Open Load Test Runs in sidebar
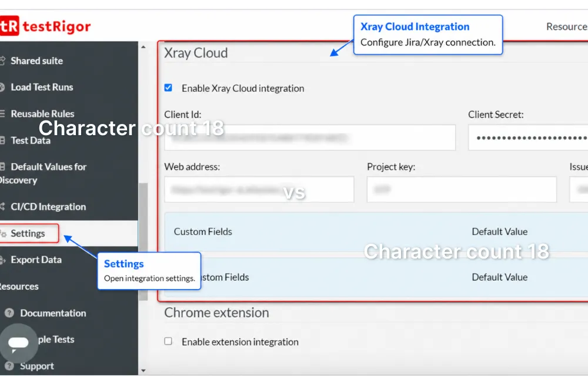 42,88
